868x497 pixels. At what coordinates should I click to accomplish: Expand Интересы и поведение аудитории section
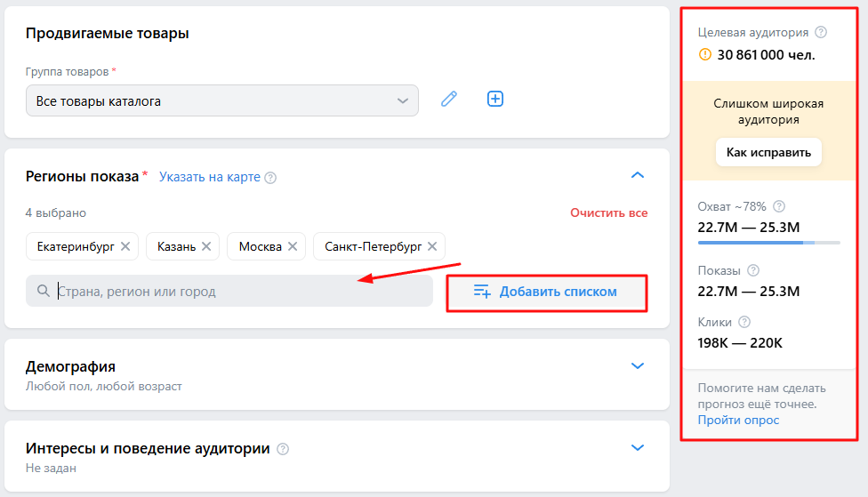[x=638, y=448]
